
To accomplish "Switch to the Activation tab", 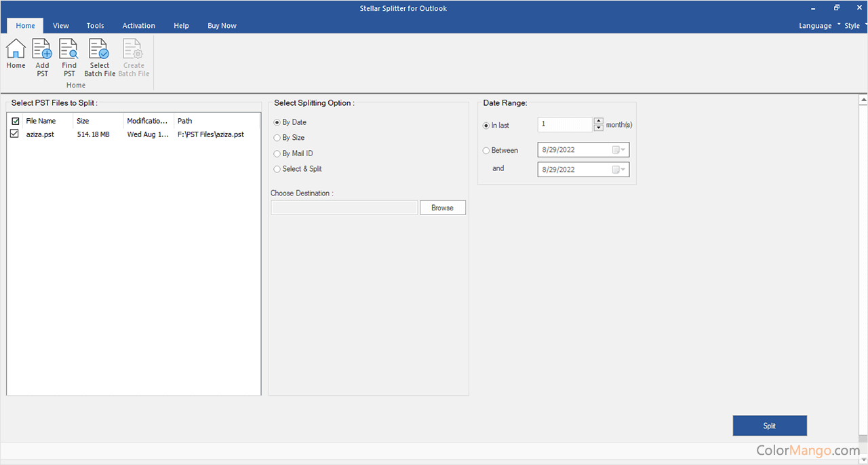I will tap(139, 26).
